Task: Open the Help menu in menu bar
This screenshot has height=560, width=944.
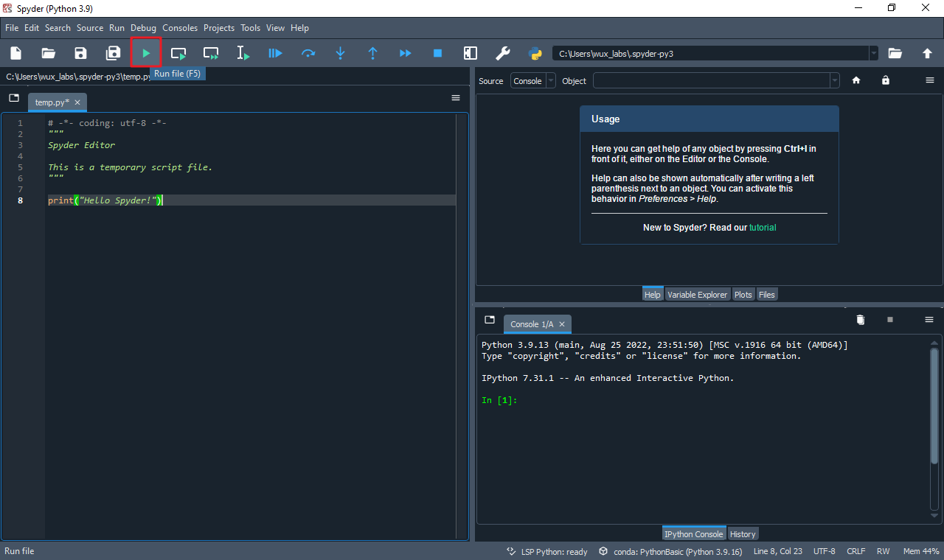Action: 299,28
